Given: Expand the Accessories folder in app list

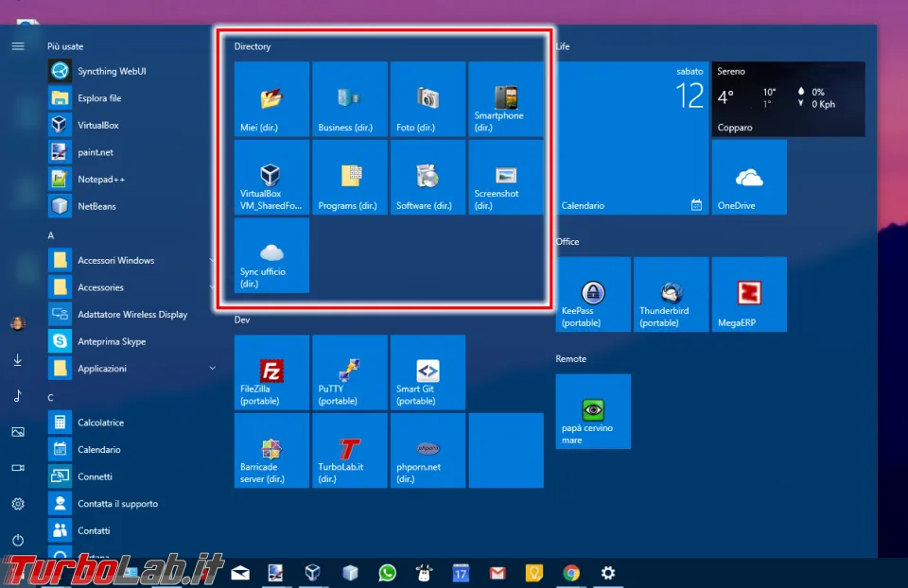Looking at the screenshot, I should tap(132, 287).
